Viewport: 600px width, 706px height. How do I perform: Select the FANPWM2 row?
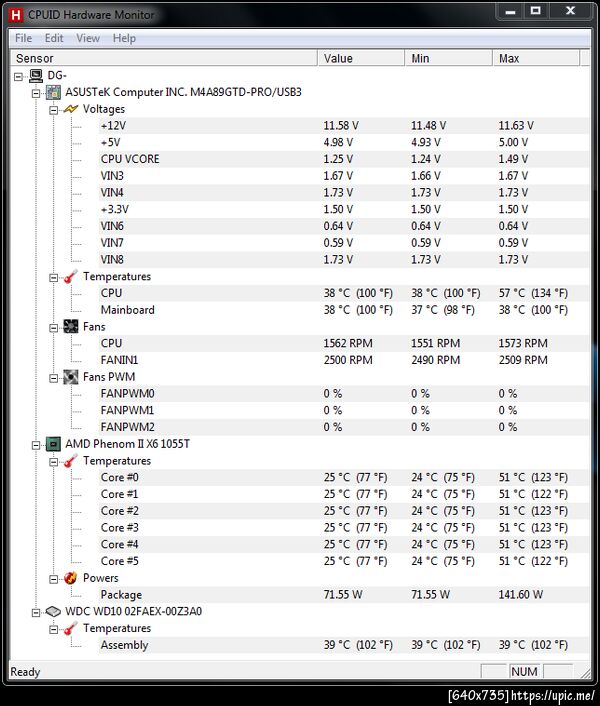344,427
